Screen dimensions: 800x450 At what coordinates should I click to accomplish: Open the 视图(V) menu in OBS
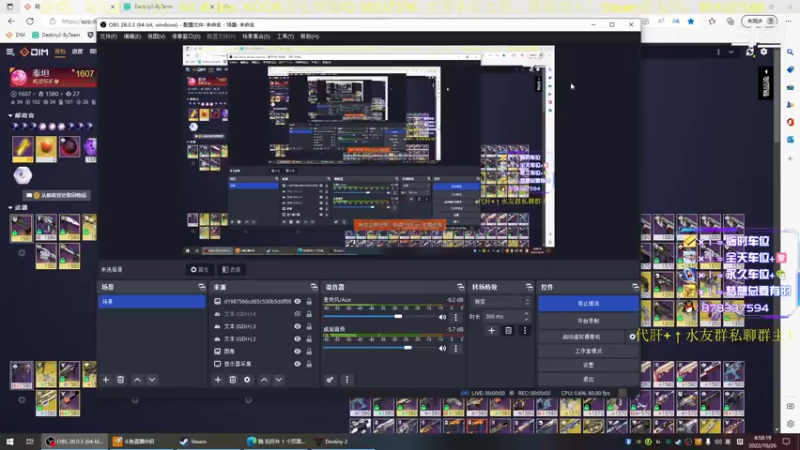(156, 37)
